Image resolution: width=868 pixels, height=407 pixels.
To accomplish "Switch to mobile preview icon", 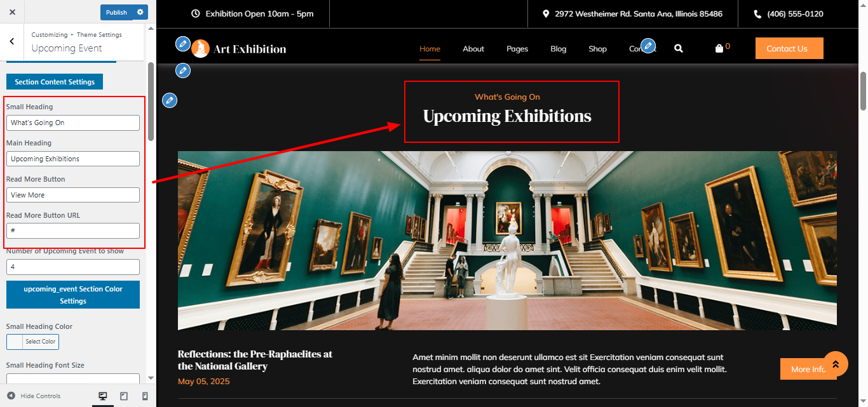I will click(x=145, y=396).
